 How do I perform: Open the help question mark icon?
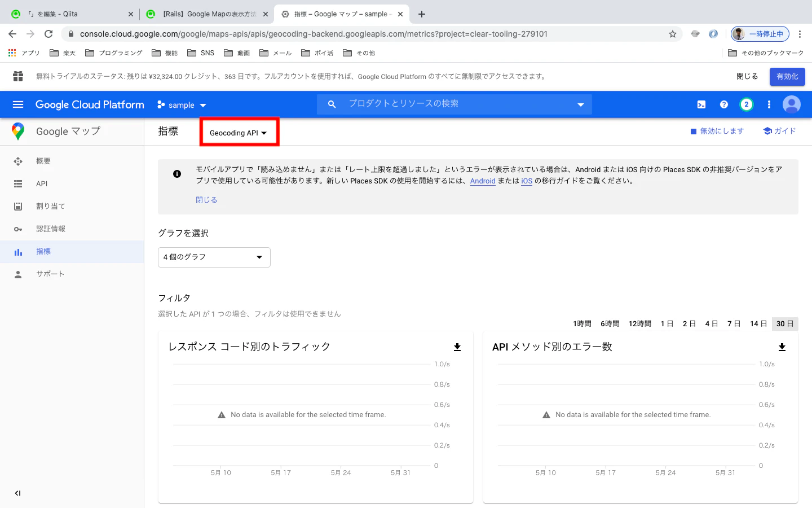[724, 104]
